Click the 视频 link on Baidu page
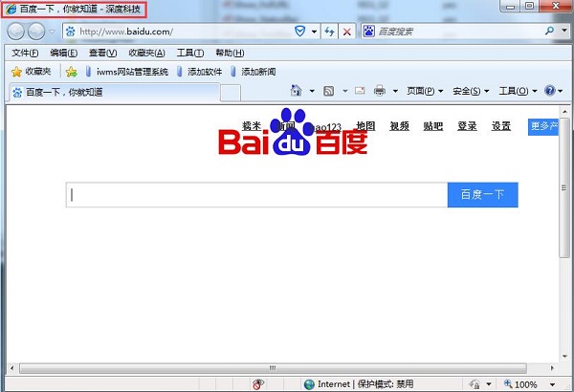The width and height of the screenshot is (574, 392). (399, 126)
